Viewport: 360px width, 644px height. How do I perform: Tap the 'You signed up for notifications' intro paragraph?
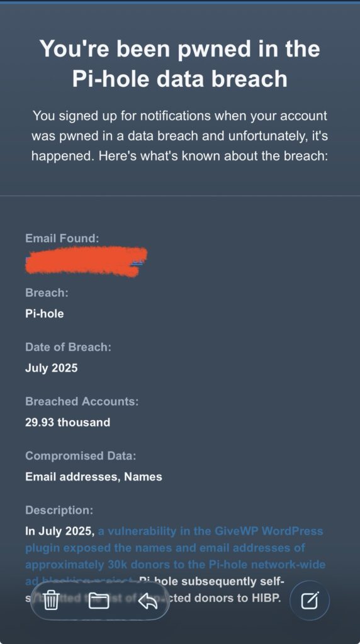(179, 136)
